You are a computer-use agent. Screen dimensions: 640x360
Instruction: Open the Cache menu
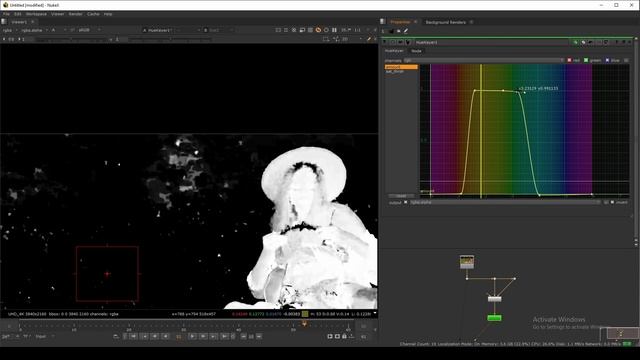(x=93, y=14)
